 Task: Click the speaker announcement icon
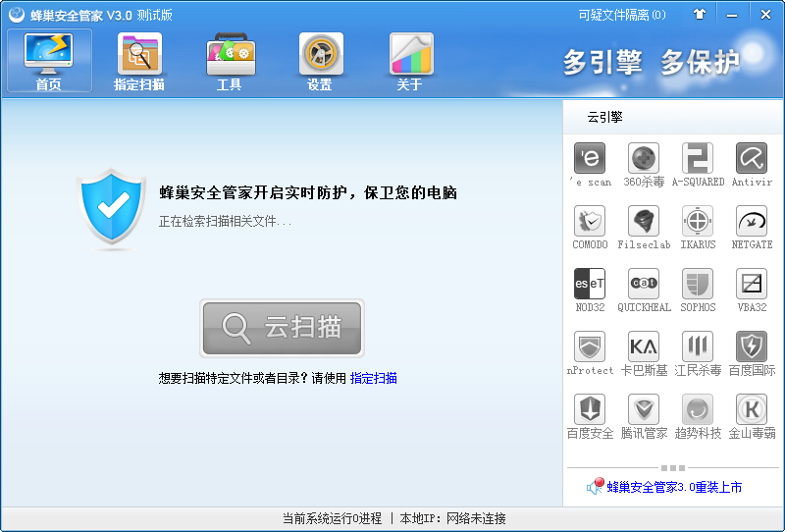[596, 486]
